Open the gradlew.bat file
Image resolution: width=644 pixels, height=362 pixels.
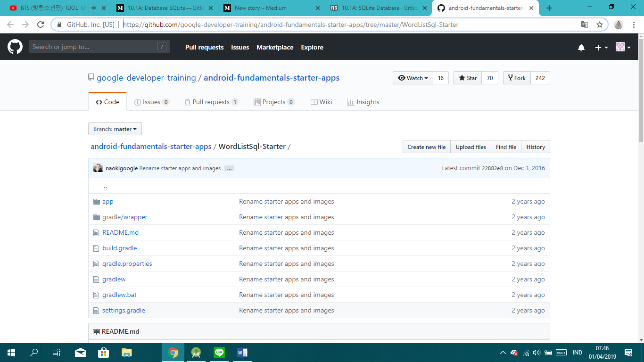click(119, 295)
